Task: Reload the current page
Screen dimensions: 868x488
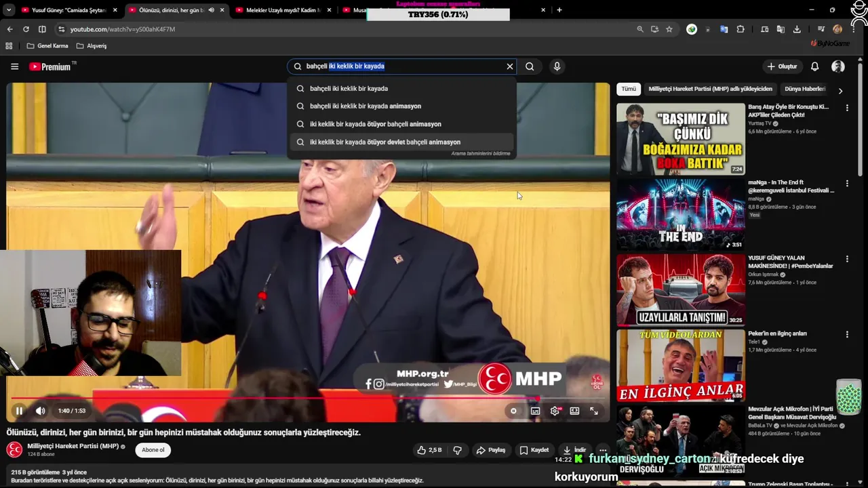Action: 26,29
